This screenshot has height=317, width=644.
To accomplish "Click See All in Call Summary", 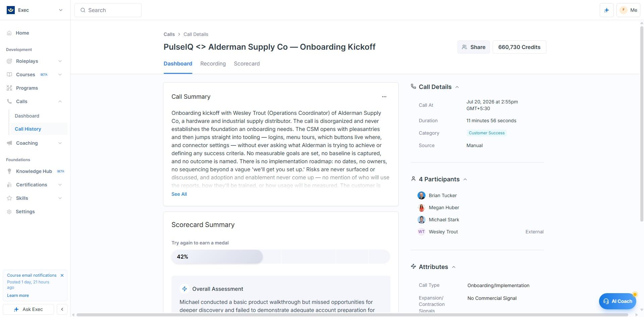I will pyautogui.click(x=179, y=194).
